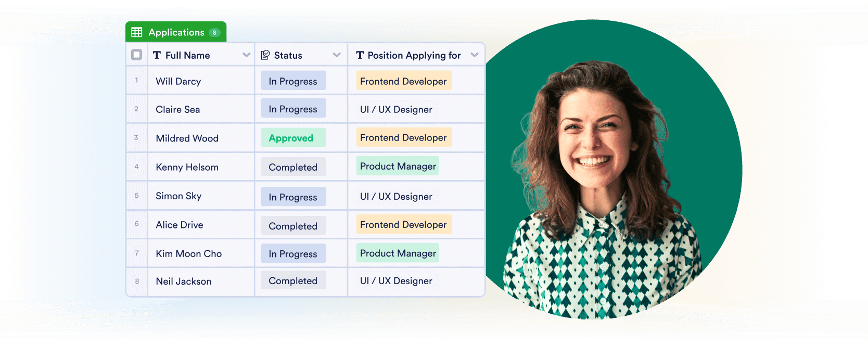
Task: Click the text-type icon beside Full Name
Action: [157, 55]
